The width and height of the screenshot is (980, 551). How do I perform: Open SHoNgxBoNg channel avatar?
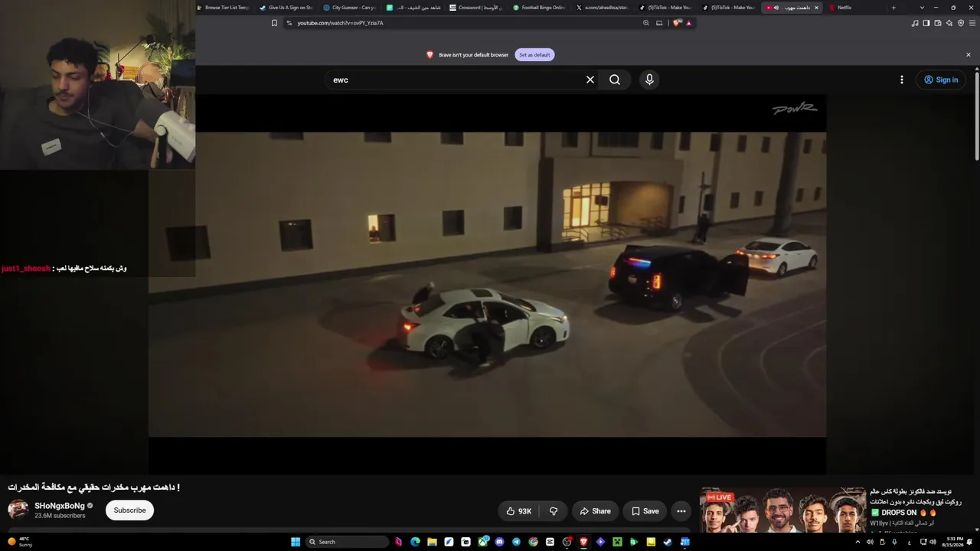point(18,510)
